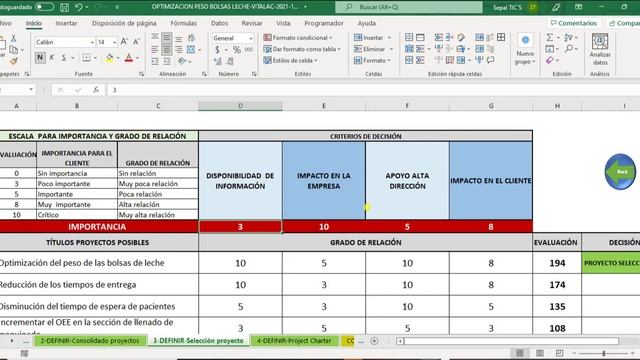Open the Disposición de página tab
Screen dimensions: 640x360
pyautogui.click(x=124, y=23)
